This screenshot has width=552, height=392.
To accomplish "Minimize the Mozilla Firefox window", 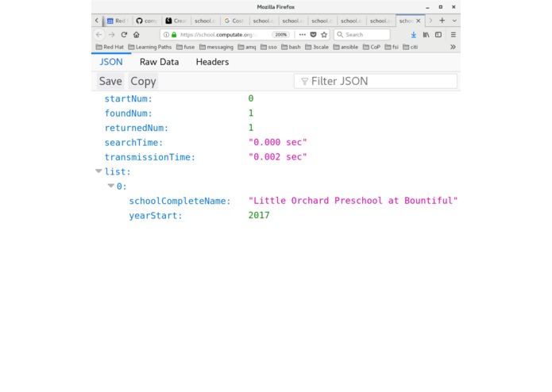I will pyautogui.click(x=427, y=7).
